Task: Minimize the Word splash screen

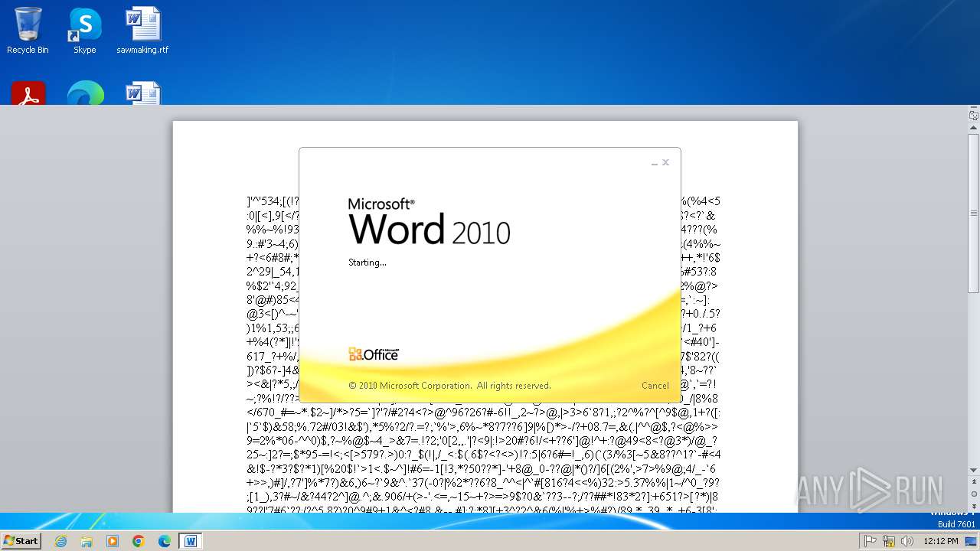Action: point(654,163)
